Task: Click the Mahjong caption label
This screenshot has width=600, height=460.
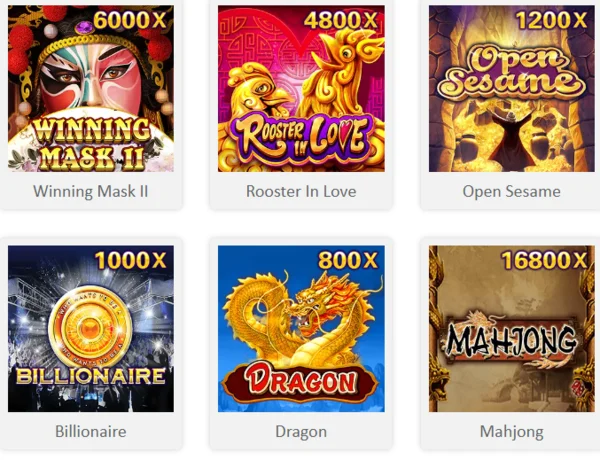Action: [x=512, y=432]
